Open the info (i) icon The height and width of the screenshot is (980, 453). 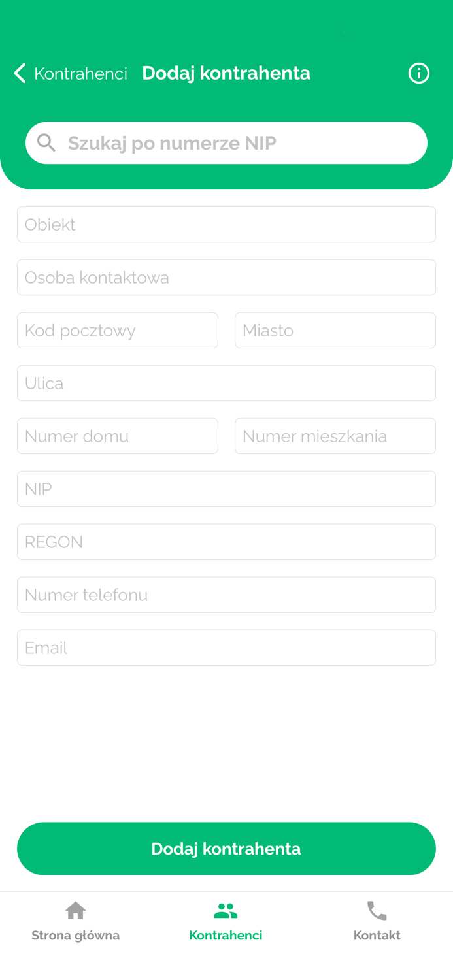[418, 73]
